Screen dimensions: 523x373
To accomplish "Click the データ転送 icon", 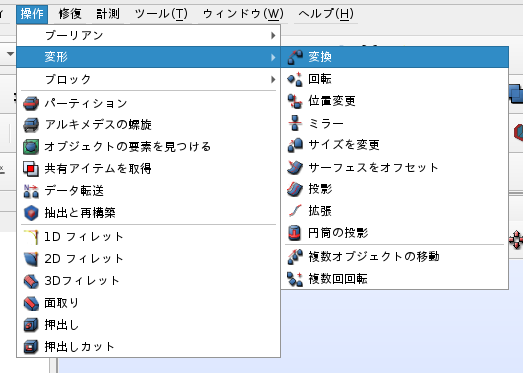I will [31, 191].
